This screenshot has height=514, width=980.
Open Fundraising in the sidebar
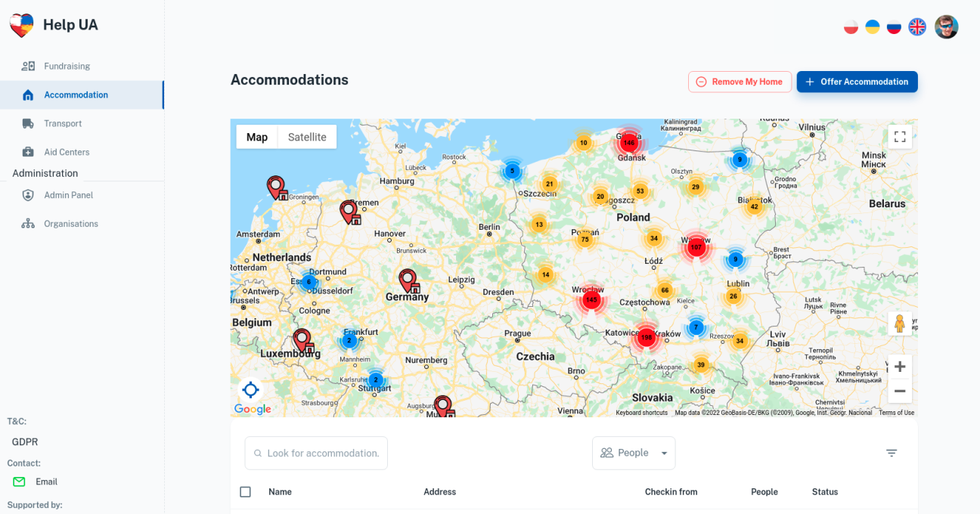(x=82, y=66)
